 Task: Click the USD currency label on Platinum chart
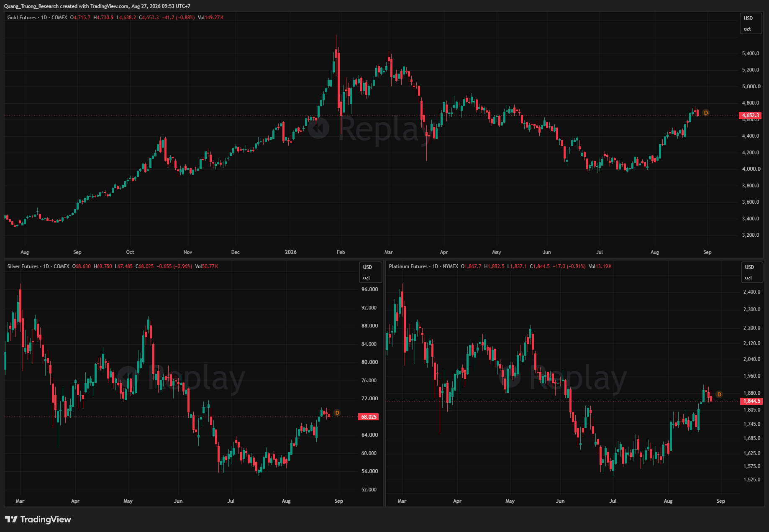click(x=749, y=267)
